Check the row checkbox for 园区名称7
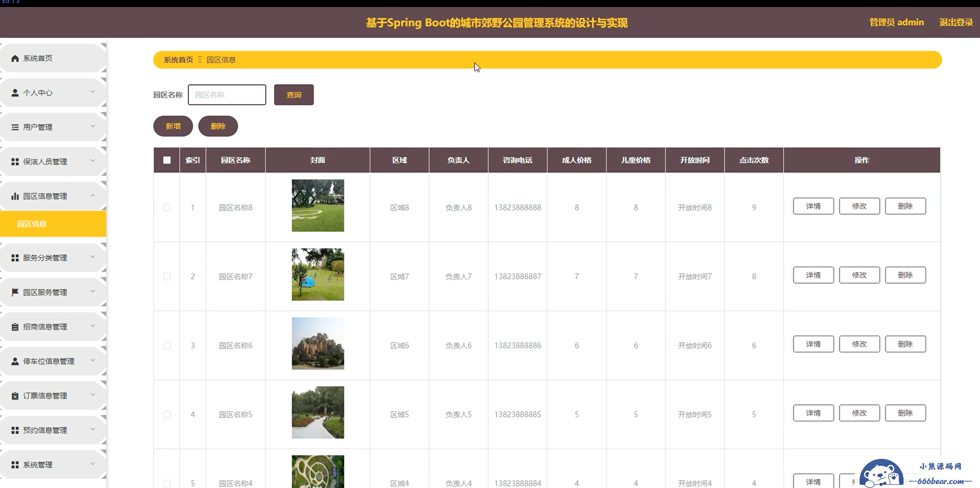This screenshot has width=980, height=488. [167, 276]
